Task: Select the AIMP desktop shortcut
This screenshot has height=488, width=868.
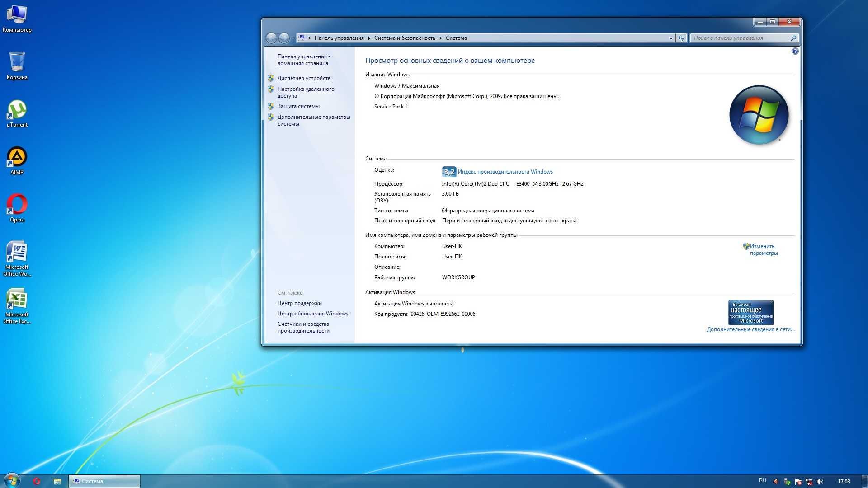Action: click(x=17, y=161)
